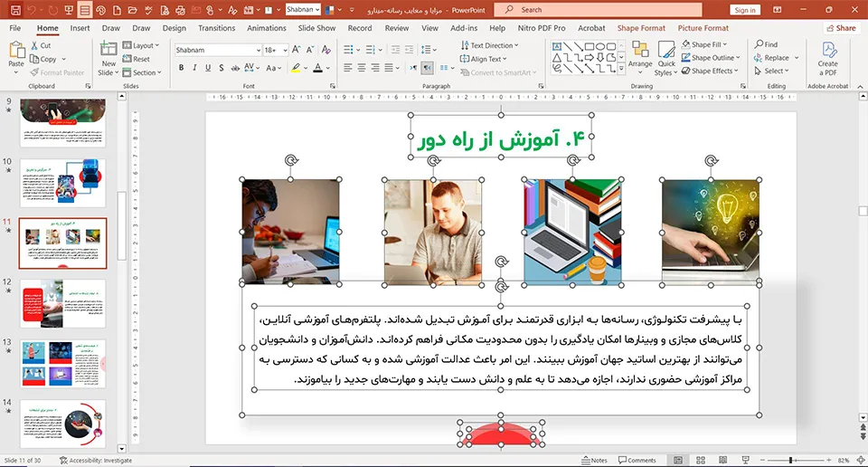
Task: Click the Paste icon
Action: 16,51
